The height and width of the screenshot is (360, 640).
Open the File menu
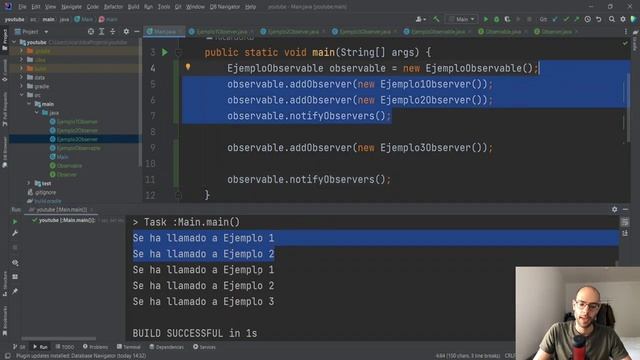pos(22,7)
